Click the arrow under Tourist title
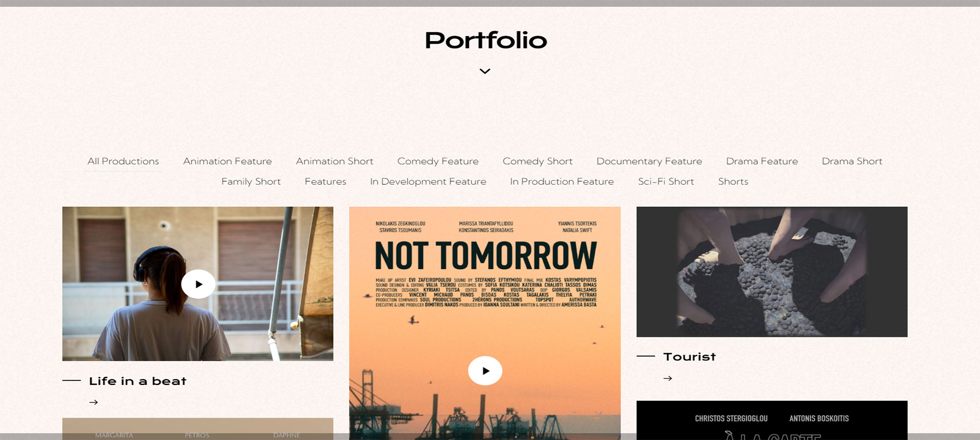980x440 pixels. point(668,378)
